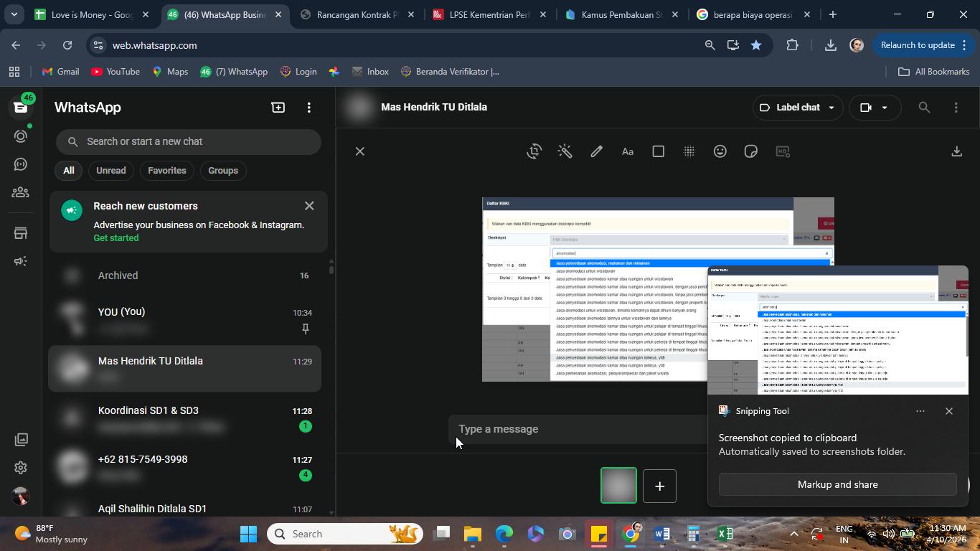Expand the Label chat dropdown
This screenshot has height=551, width=980.
(798, 108)
